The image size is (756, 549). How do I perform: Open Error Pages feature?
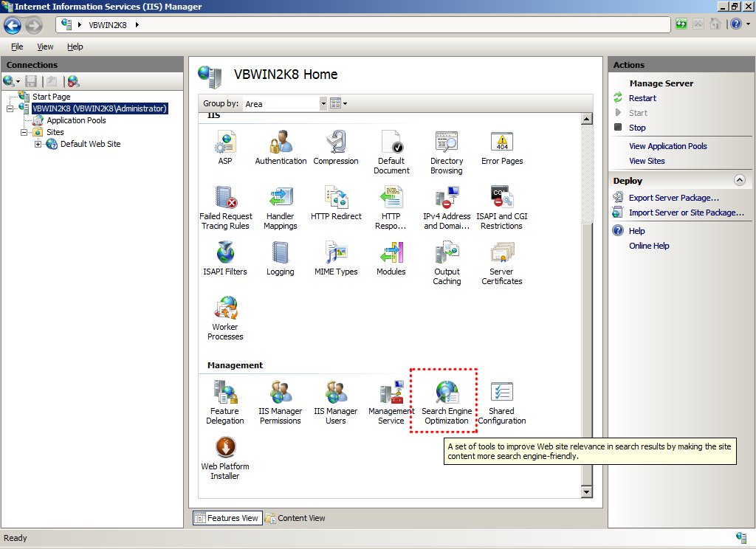(x=502, y=147)
